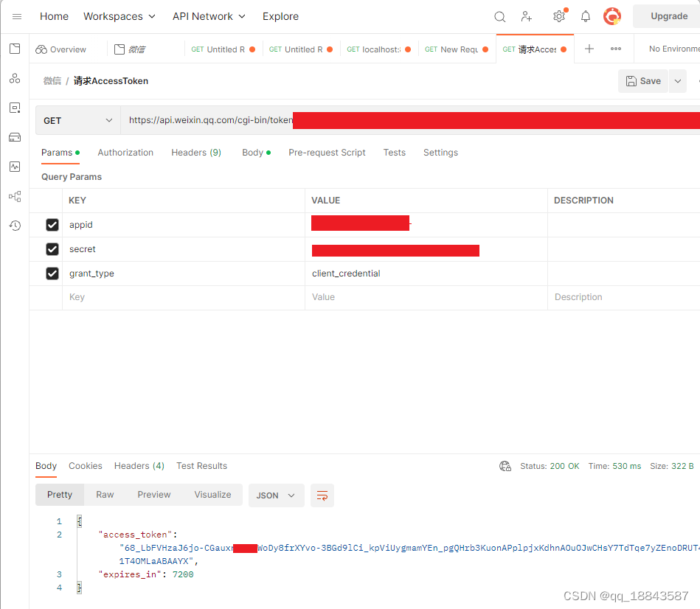
Task: Switch response view to Preview
Action: coord(154,495)
